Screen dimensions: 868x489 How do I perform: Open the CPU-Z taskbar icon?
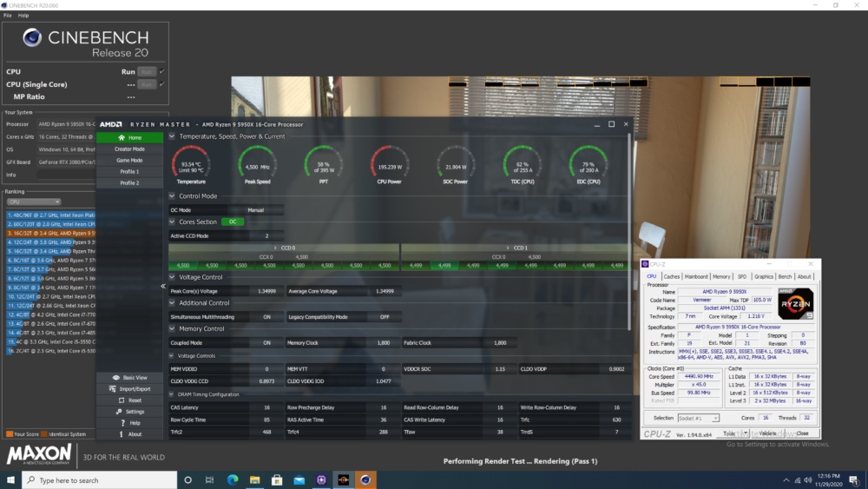tap(321, 480)
